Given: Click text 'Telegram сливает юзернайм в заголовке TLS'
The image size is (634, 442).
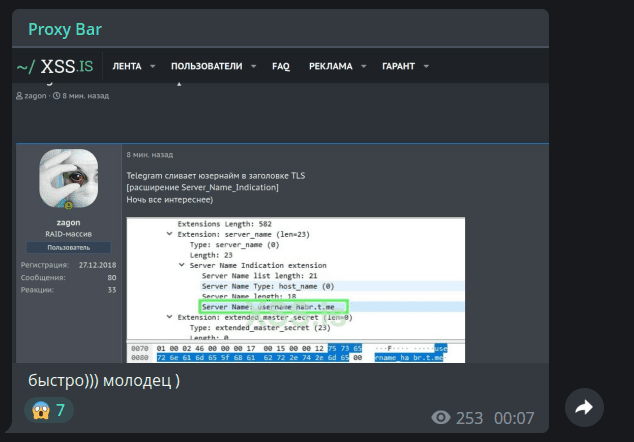Looking at the screenshot, I should pos(216,176).
